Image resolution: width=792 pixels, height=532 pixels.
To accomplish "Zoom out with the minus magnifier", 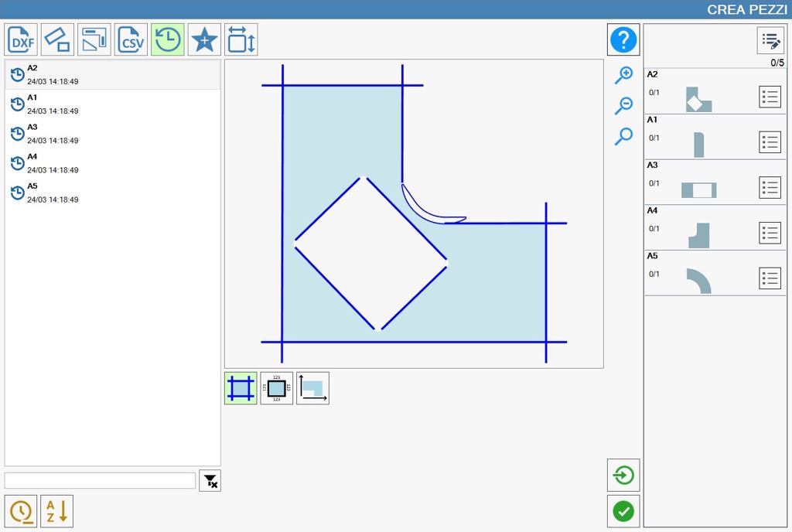I will (x=624, y=105).
